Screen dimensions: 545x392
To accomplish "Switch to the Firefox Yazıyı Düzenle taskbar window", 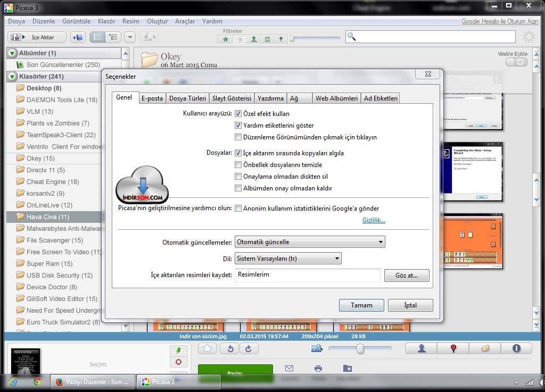I will pos(93,382).
